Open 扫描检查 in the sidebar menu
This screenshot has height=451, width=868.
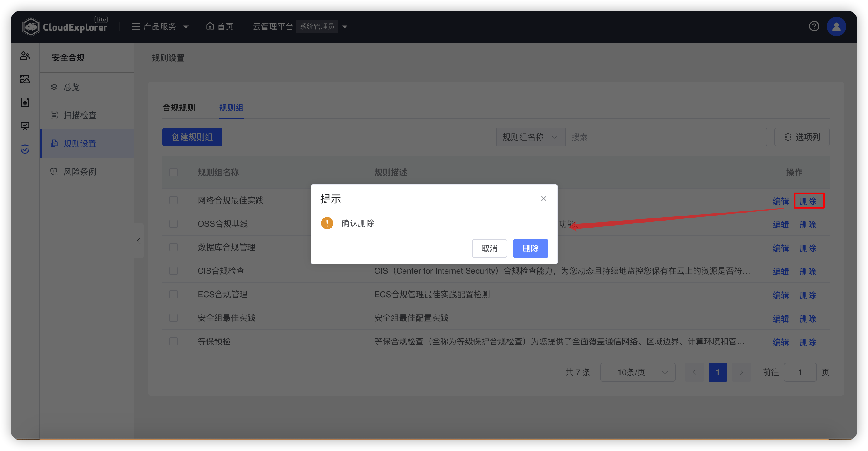(87, 116)
